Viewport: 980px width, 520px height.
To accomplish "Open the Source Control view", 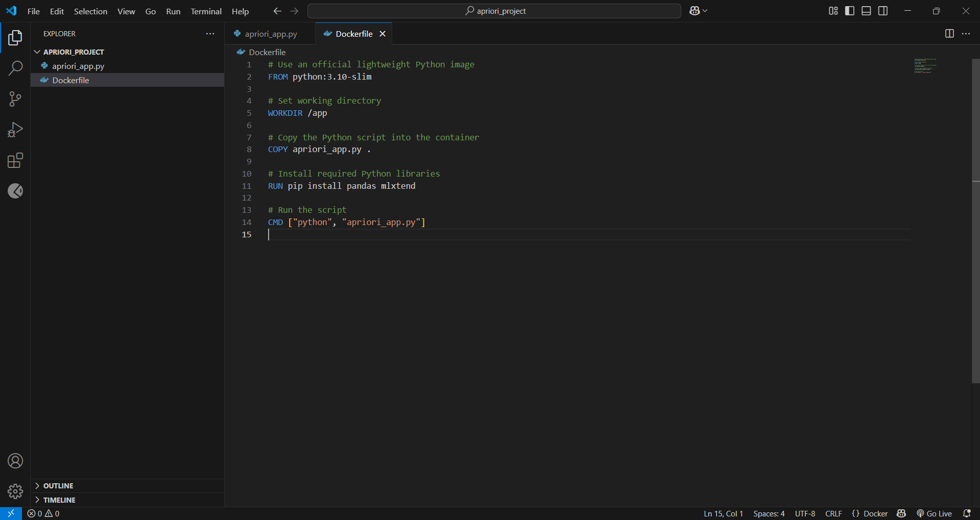I will (15, 99).
